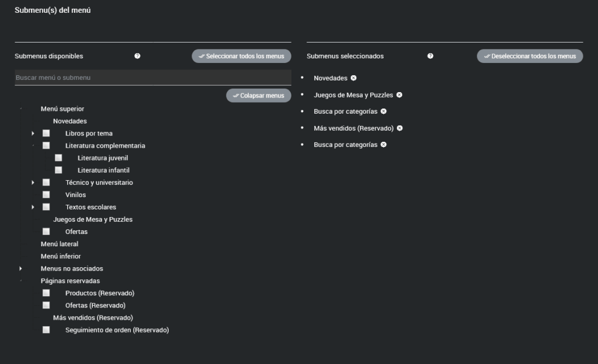Expand the Libros por tema node

coord(33,134)
